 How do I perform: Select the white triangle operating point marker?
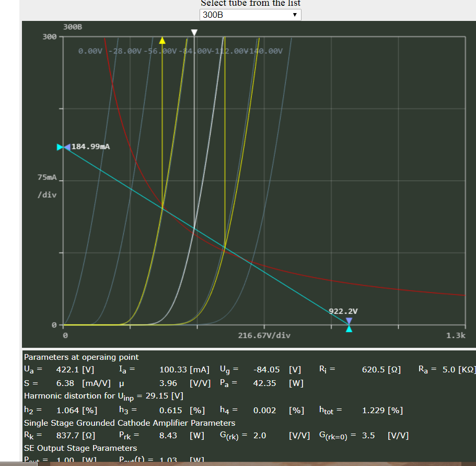(194, 32)
